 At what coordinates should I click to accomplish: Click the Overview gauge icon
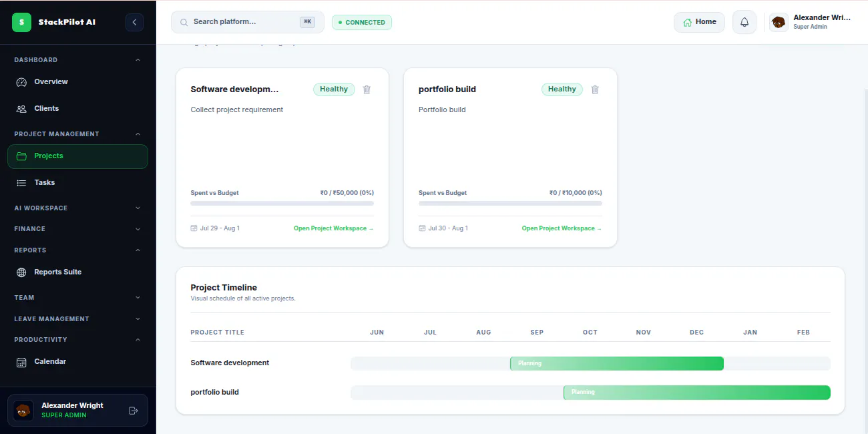[x=21, y=82]
